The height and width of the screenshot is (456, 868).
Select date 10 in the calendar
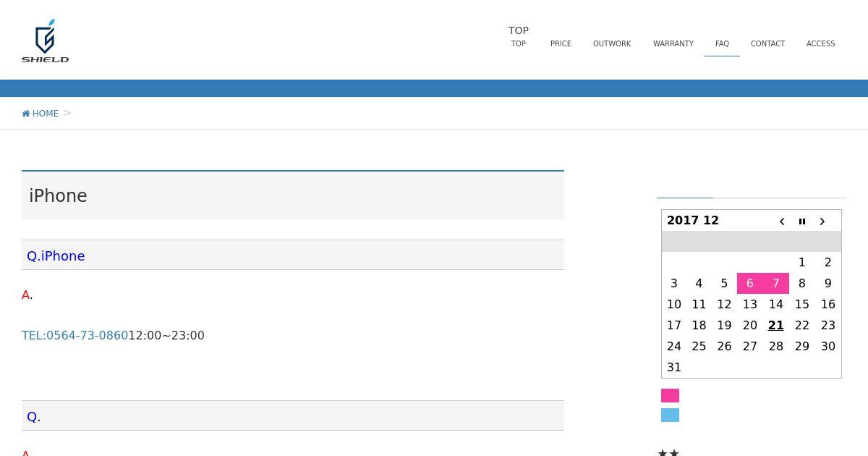[x=674, y=305]
